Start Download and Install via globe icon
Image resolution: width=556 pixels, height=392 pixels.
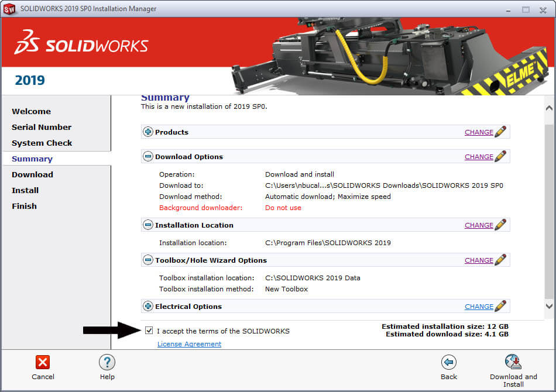pyautogui.click(x=513, y=362)
